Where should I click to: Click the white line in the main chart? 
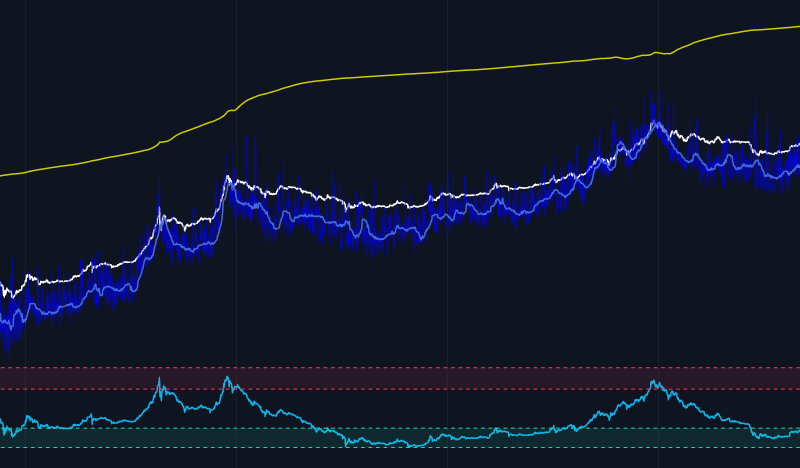300,189
